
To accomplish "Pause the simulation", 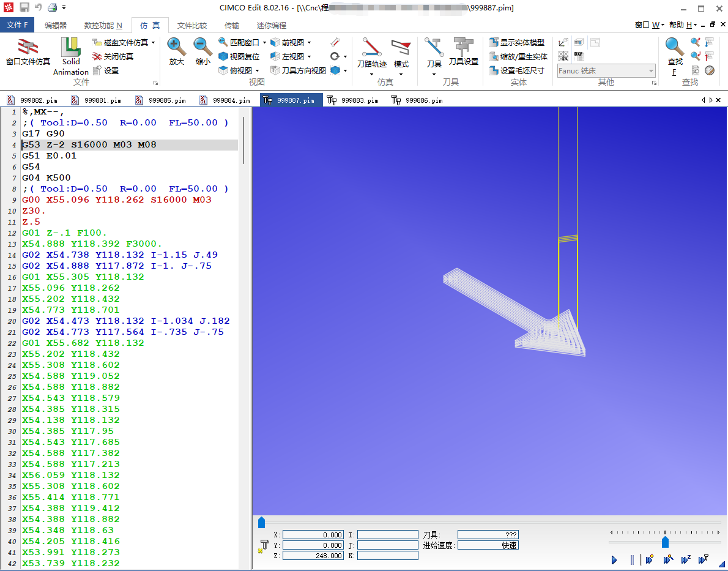I will [632, 560].
